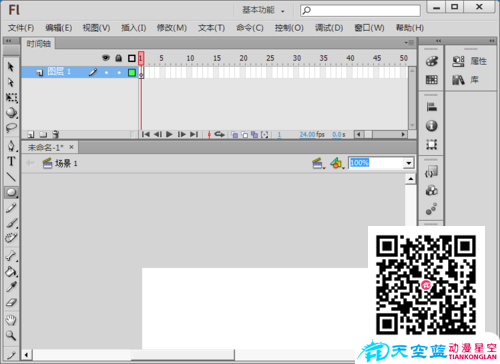Open the Align panel icon
Screen dimensions: 500x364
point(431,107)
